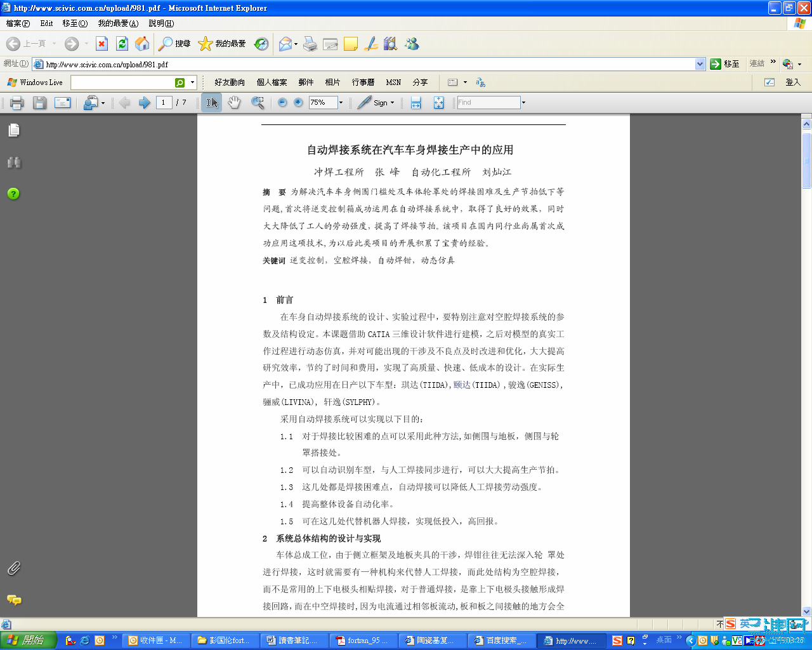Click the page number field
This screenshot has width=812, height=650.
(164, 102)
